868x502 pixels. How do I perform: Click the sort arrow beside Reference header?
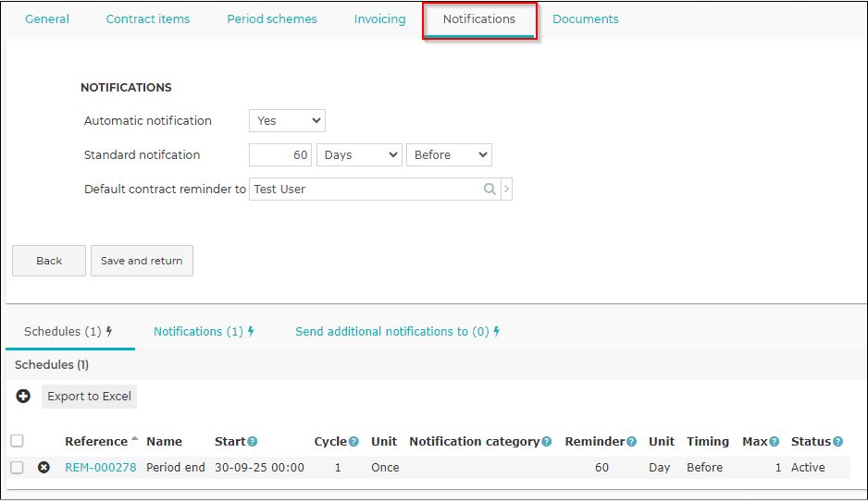(x=134, y=439)
